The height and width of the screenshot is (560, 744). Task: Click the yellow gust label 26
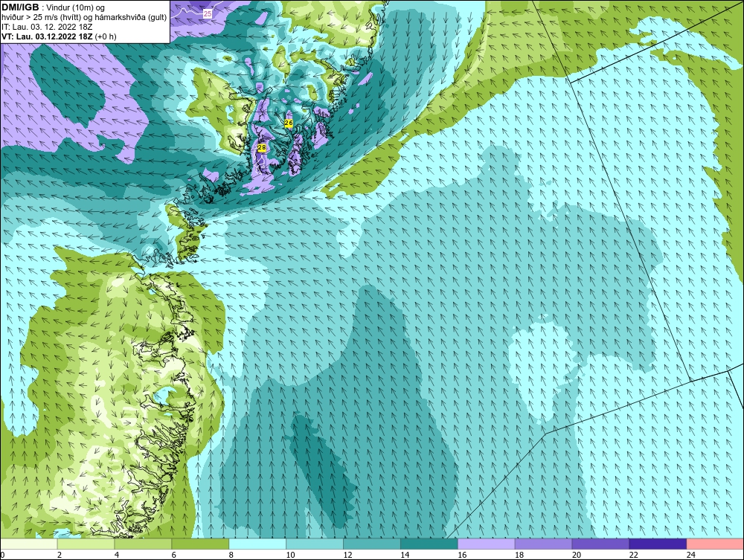[289, 123]
